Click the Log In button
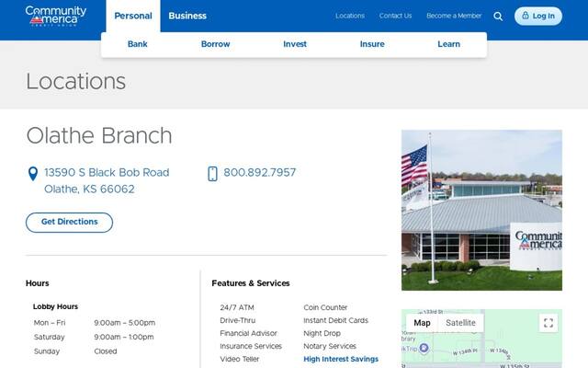Viewport: 588px width, 368px height. (538, 17)
